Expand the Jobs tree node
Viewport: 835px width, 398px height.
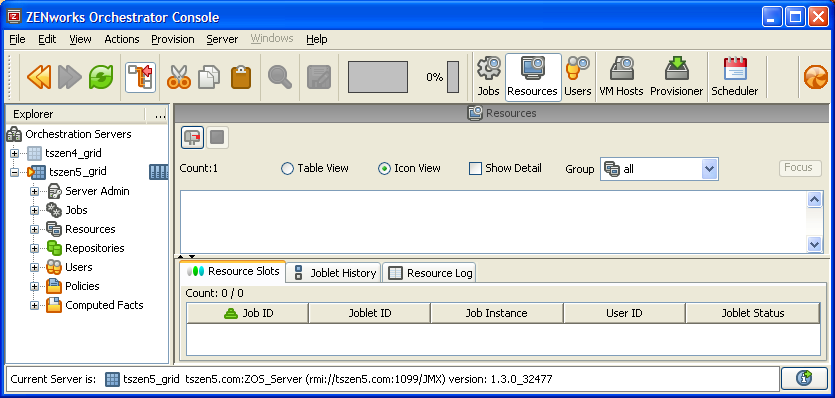pyautogui.click(x=35, y=210)
